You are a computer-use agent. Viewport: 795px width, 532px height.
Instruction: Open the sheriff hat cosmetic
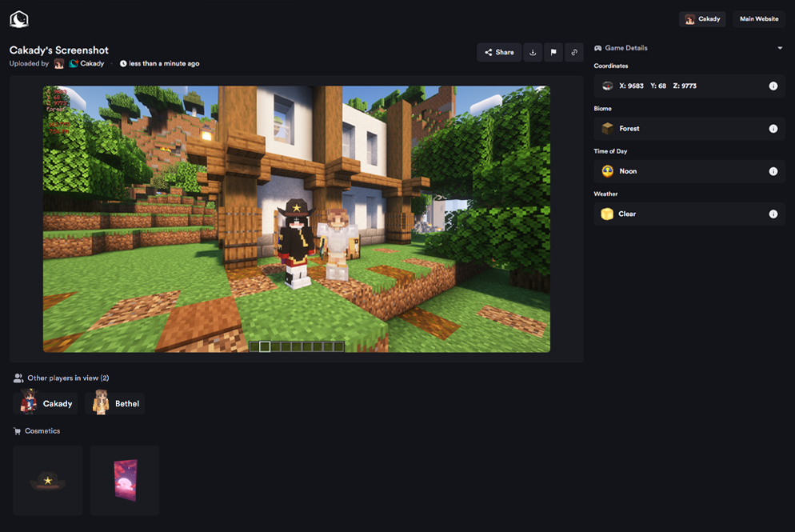point(48,480)
